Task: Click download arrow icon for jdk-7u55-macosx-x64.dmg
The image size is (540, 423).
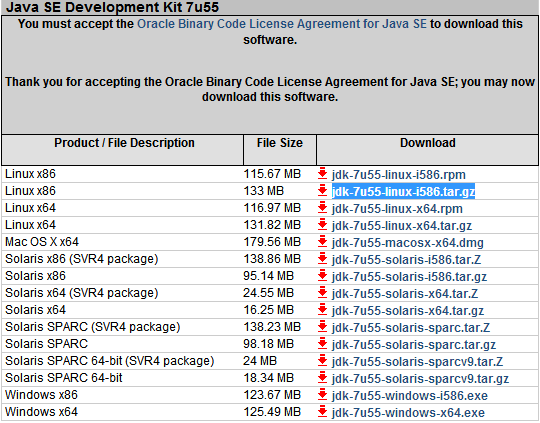Action: pyautogui.click(x=322, y=241)
